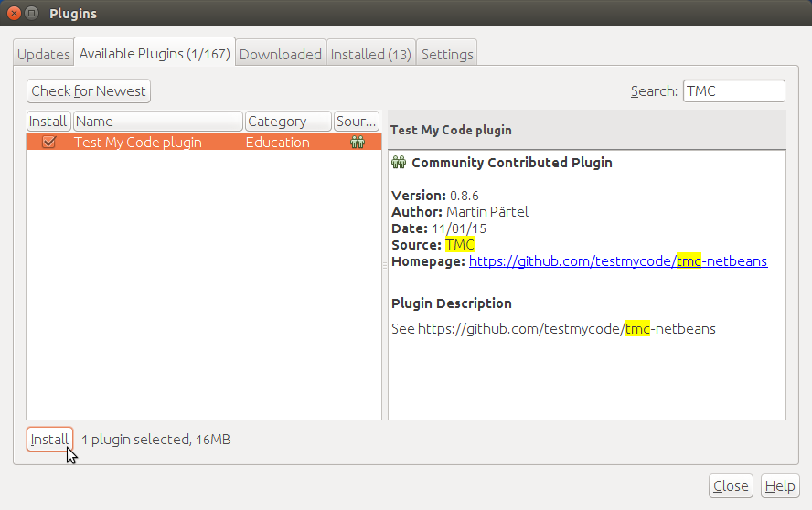Click the Check for Newest button
The image size is (812, 510).
click(89, 91)
